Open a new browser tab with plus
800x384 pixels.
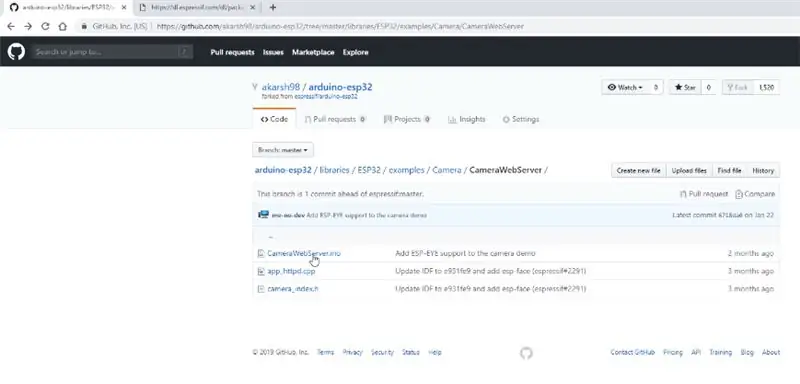tap(273, 7)
